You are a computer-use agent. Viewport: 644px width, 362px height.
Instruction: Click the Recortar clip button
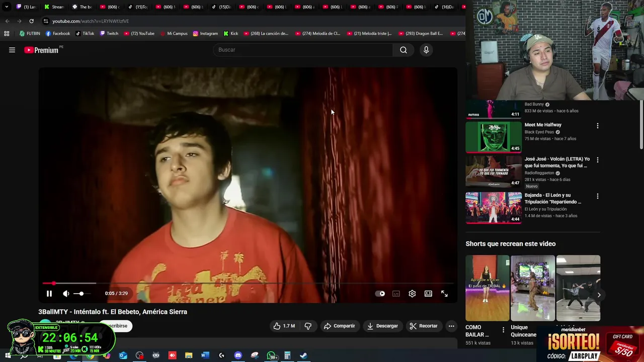tap(424, 326)
